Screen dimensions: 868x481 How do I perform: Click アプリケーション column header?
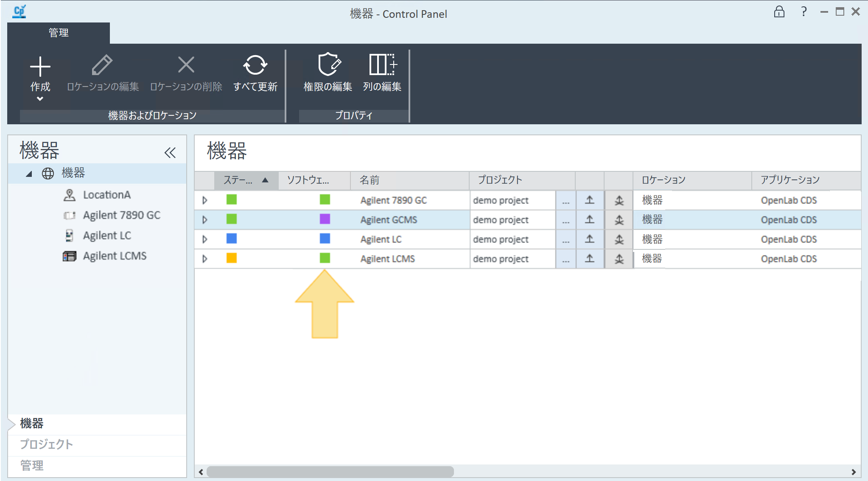(806, 180)
